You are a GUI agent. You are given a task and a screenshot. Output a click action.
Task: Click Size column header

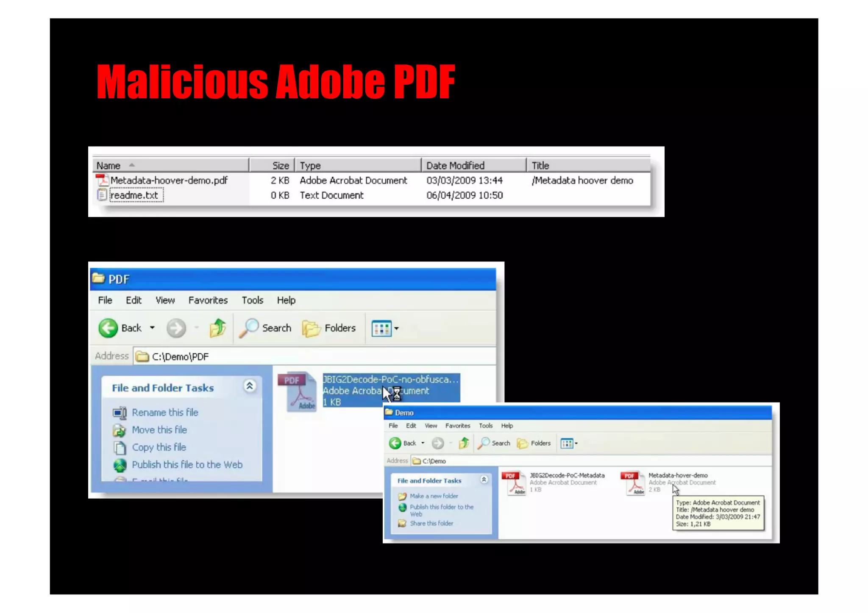click(272, 165)
